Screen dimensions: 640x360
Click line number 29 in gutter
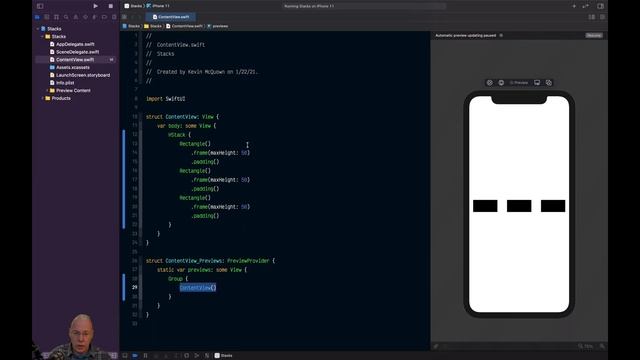(x=134, y=287)
